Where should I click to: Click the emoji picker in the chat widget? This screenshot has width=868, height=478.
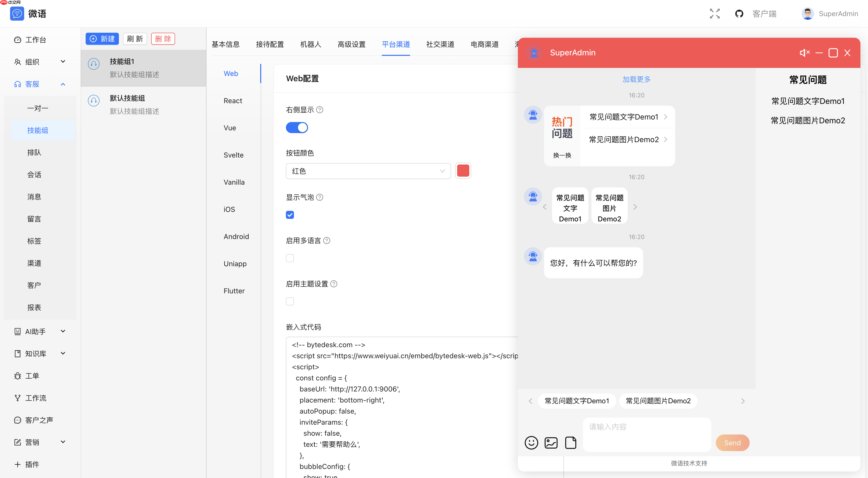tap(531, 443)
